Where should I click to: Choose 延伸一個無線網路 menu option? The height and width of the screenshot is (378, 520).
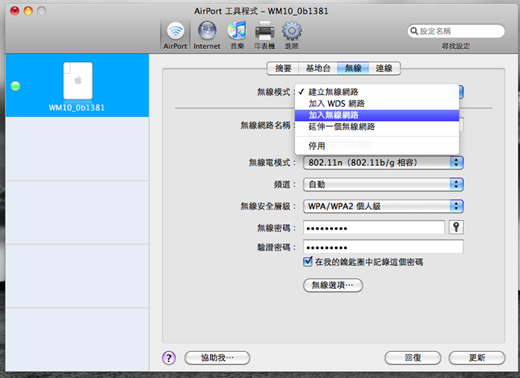[377, 127]
